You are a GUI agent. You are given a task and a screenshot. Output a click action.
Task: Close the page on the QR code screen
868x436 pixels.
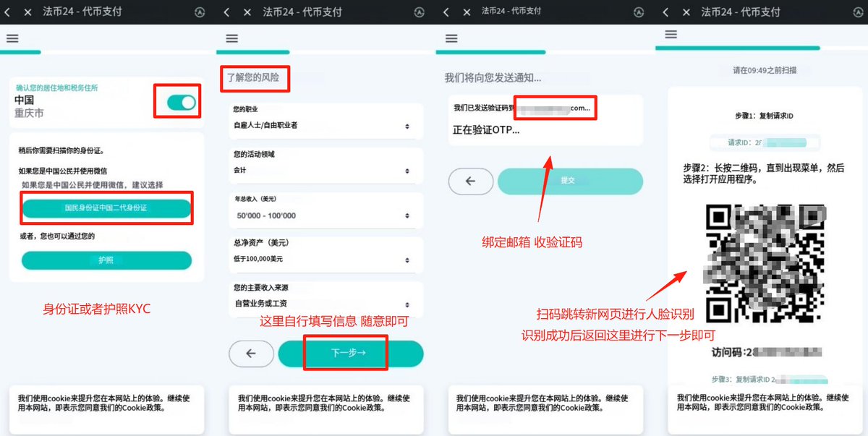(685, 12)
